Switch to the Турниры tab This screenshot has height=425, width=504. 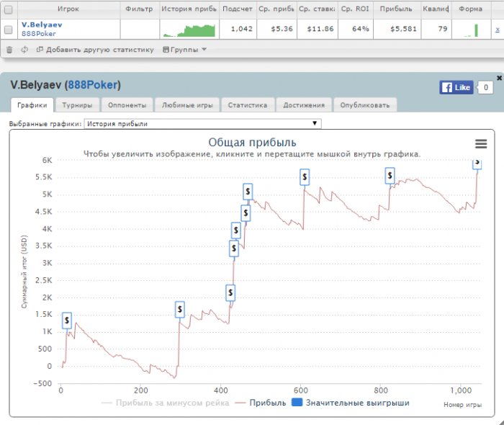coord(77,105)
